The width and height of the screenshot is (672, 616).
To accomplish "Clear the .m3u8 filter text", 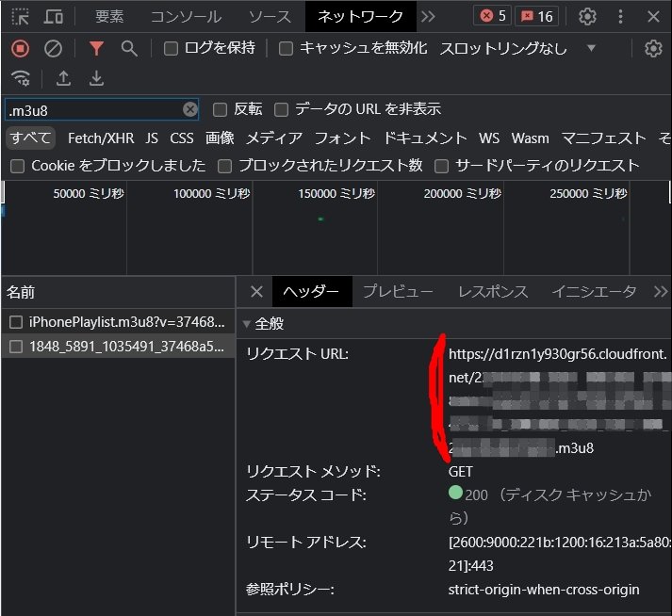I will pyautogui.click(x=190, y=109).
